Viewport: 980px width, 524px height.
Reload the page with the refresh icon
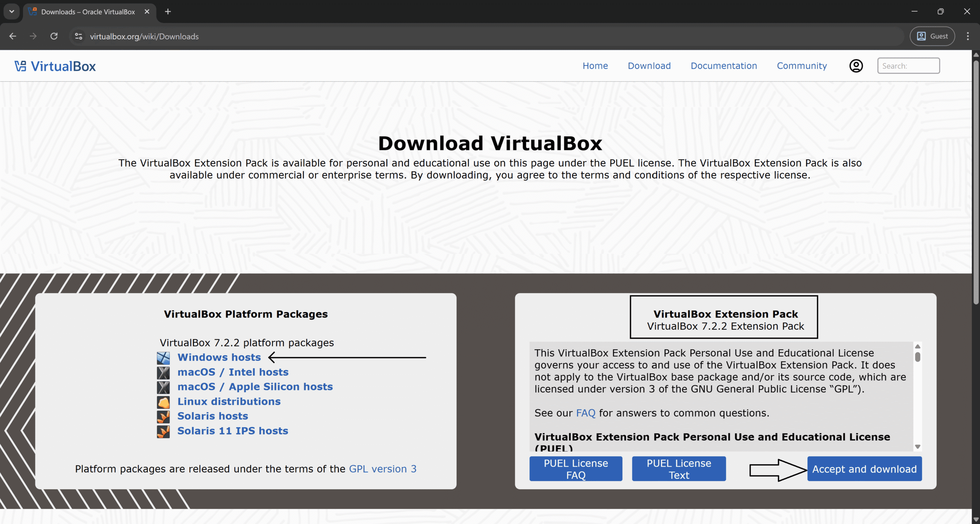pos(54,36)
